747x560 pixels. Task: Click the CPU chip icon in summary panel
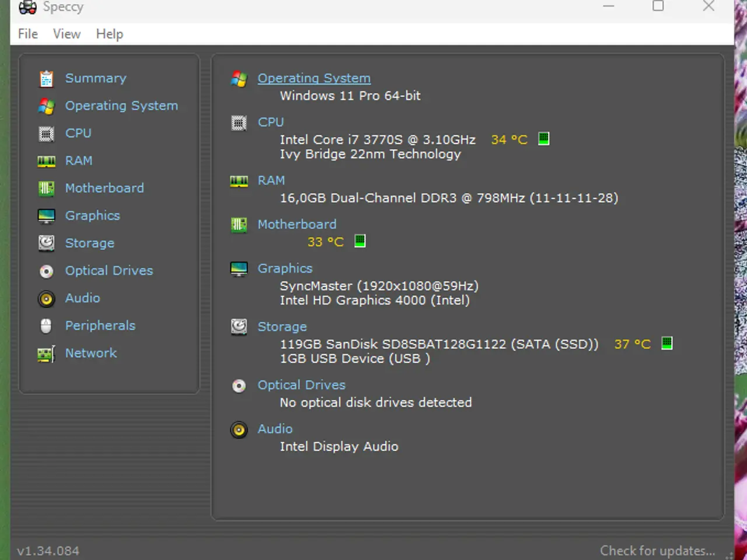(239, 123)
